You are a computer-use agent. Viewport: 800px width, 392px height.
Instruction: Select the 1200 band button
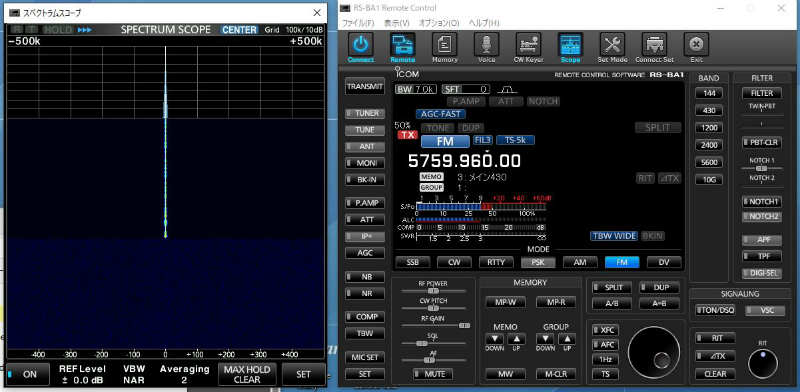709,128
